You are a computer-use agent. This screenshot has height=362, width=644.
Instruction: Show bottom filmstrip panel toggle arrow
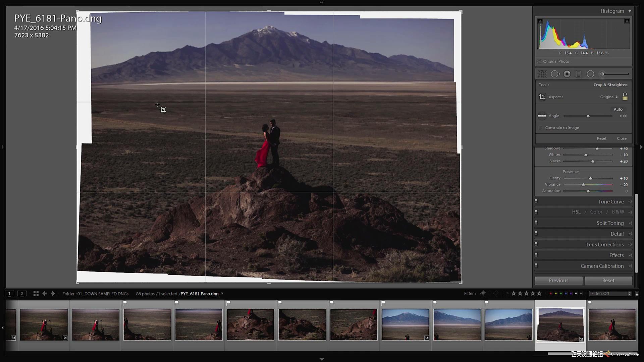(322, 359)
